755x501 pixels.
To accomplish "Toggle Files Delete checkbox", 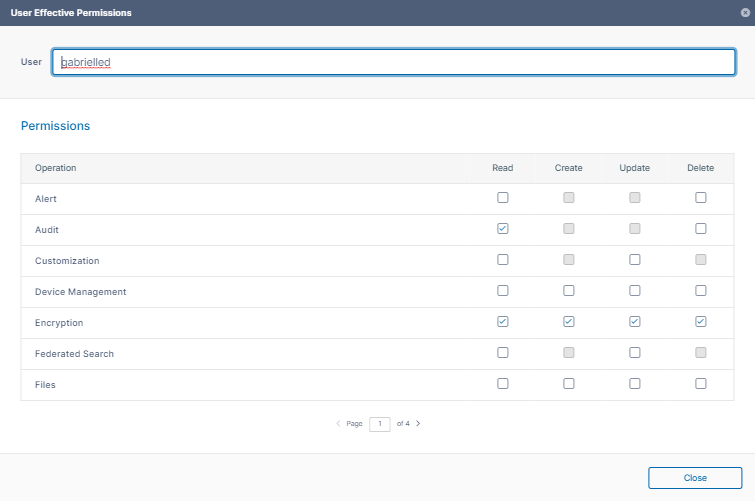I will [x=701, y=383].
